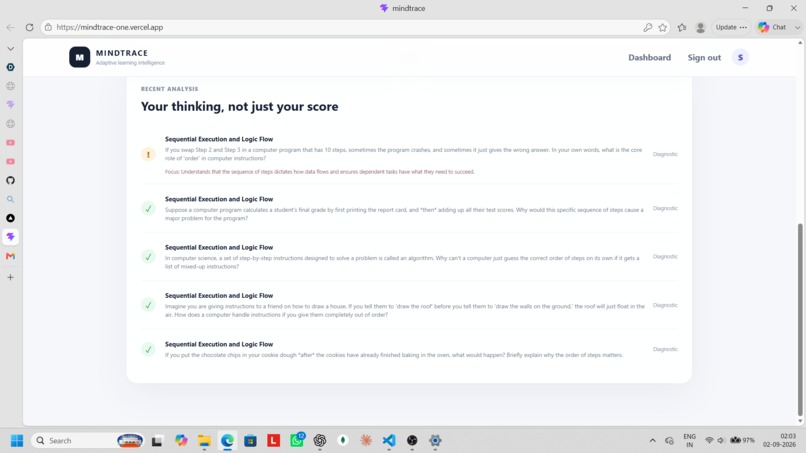Screen dimensions: 806x453
Task: Click checkmark icon beside draw a house question
Action: pyautogui.click(x=148, y=305)
